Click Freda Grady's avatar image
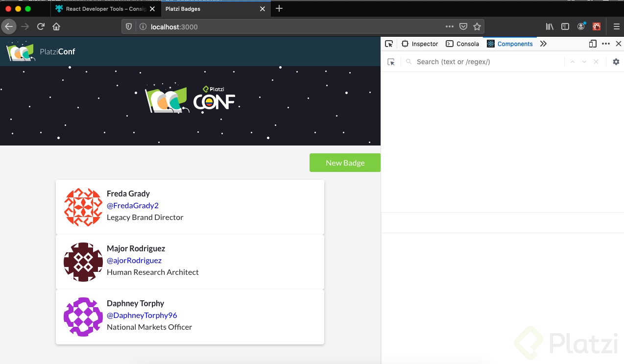Image resolution: width=624 pixels, height=364 pixels. (83, 207)
